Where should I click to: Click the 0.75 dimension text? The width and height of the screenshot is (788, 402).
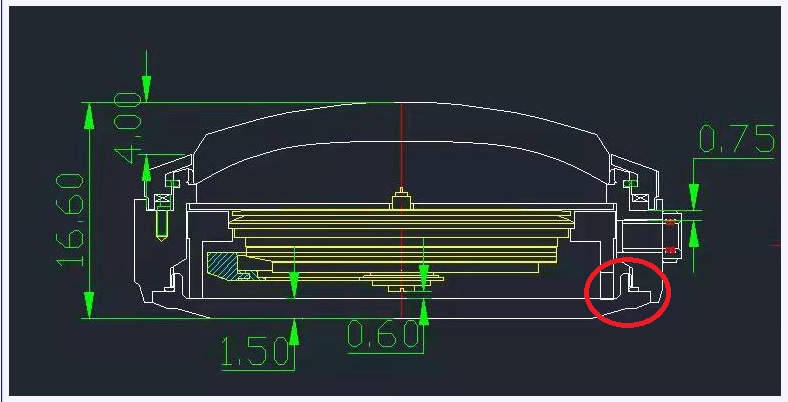[736, 140]
